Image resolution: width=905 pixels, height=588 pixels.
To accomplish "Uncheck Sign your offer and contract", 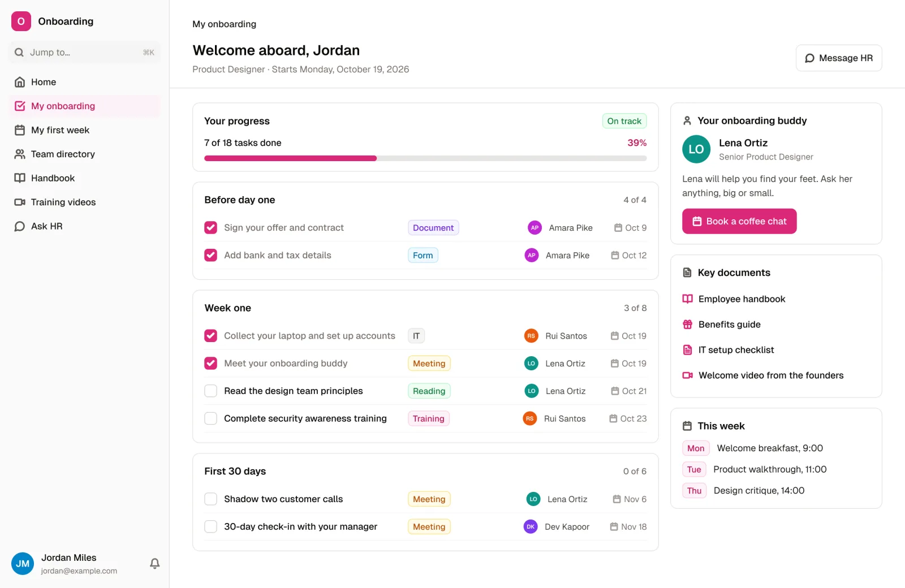I will point(210,228).
